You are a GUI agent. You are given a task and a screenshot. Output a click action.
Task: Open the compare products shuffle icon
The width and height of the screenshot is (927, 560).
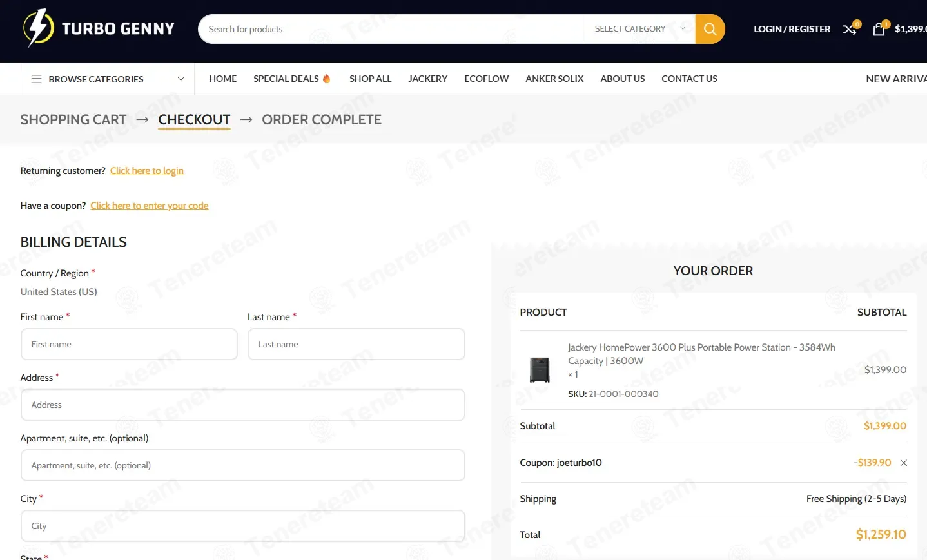pyautogui.click(x=850, y=29)
